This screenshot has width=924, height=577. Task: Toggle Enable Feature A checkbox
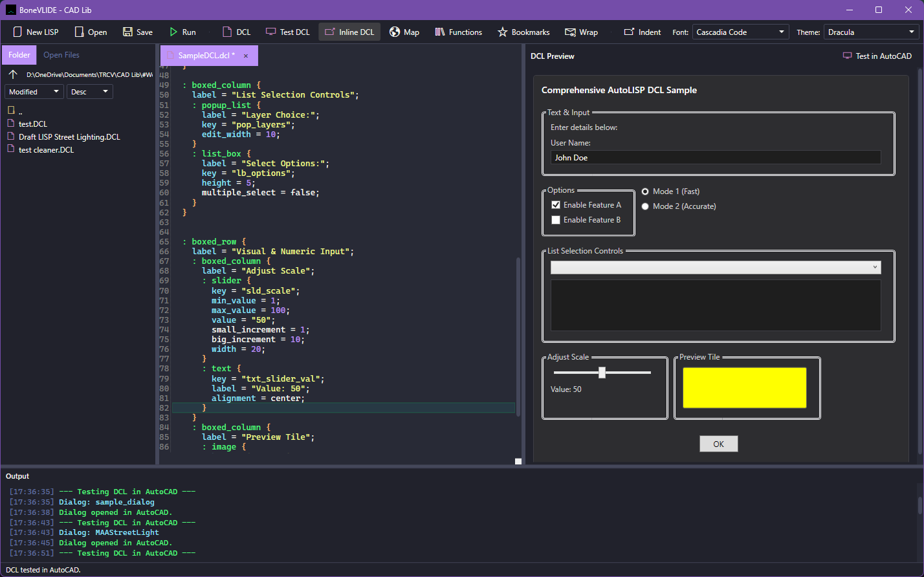click(x=555, y=205)
